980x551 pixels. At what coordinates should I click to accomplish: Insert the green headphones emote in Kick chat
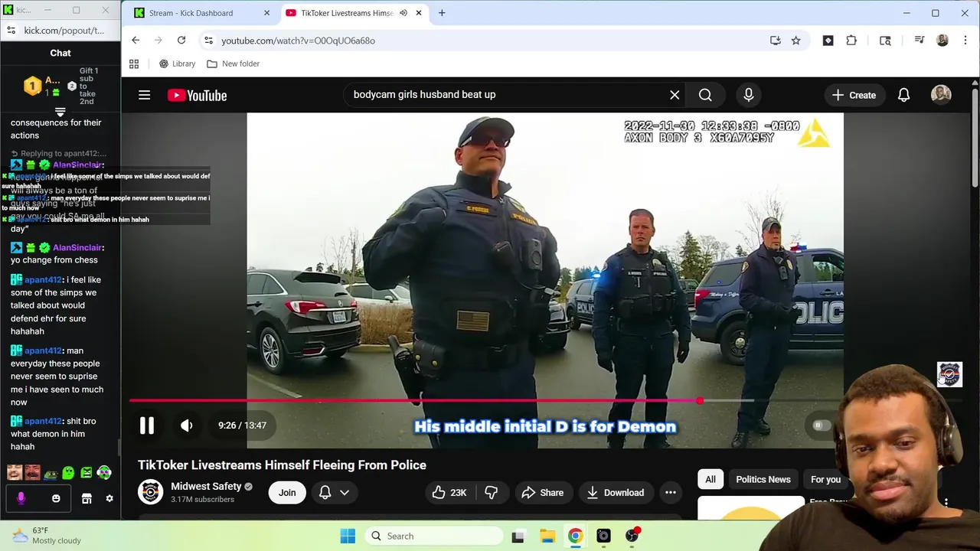pos(104,473)
